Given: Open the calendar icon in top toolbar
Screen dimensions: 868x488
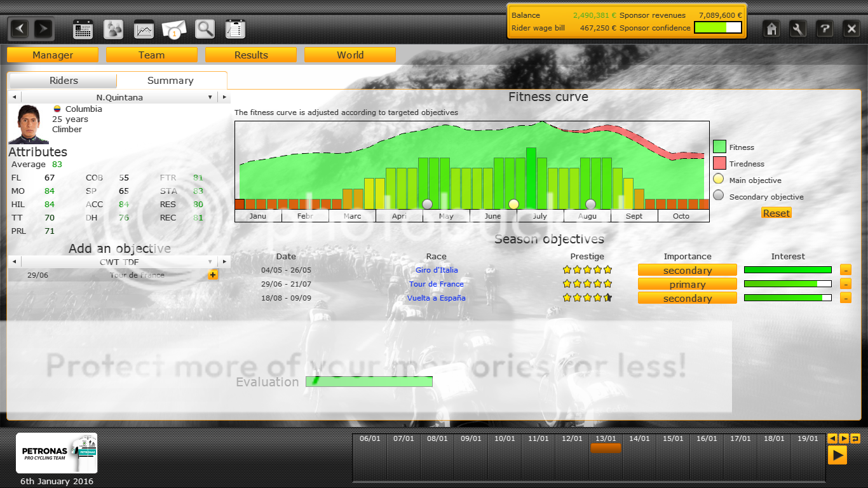Looking at the screenshot, I should (x=83, y=29).
